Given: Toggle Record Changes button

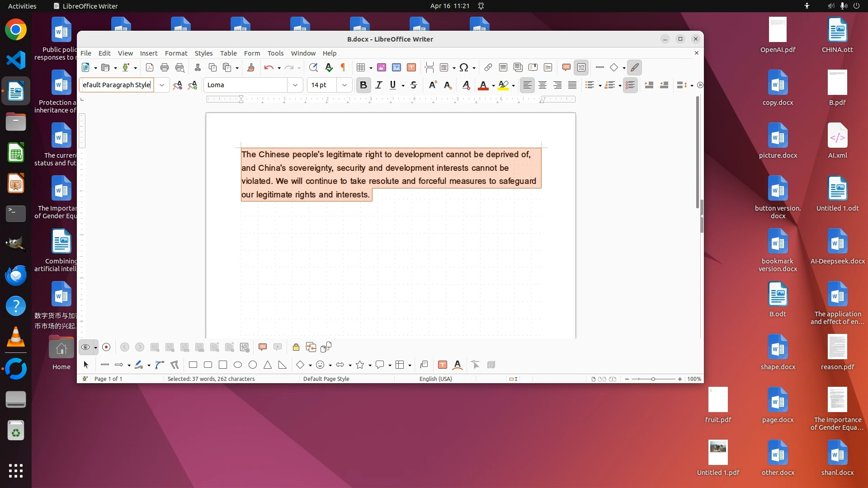Looking at the screenshot, I should [106, 347].
